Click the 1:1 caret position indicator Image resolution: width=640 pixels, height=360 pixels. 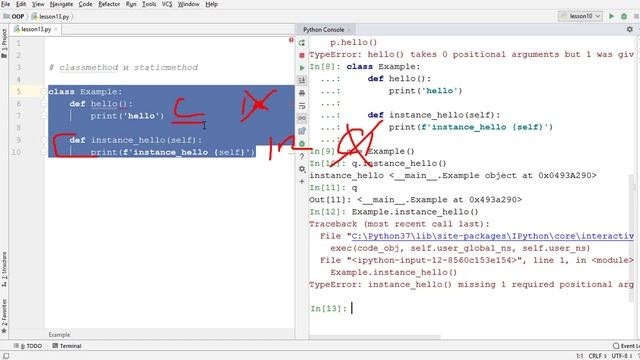point(580,356)
